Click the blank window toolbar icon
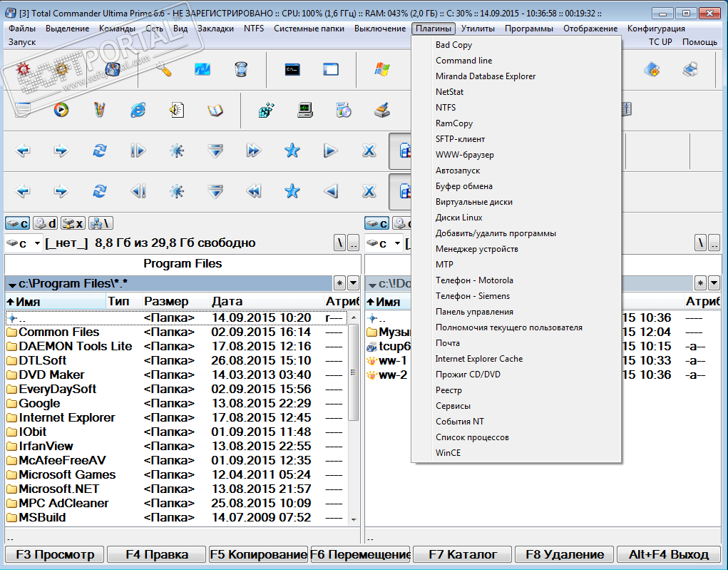 click(x=331, y=70)
